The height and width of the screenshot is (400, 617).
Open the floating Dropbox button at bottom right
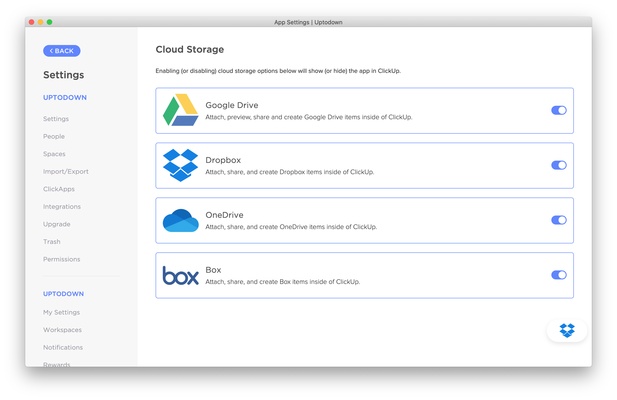[x=567, y=330]
